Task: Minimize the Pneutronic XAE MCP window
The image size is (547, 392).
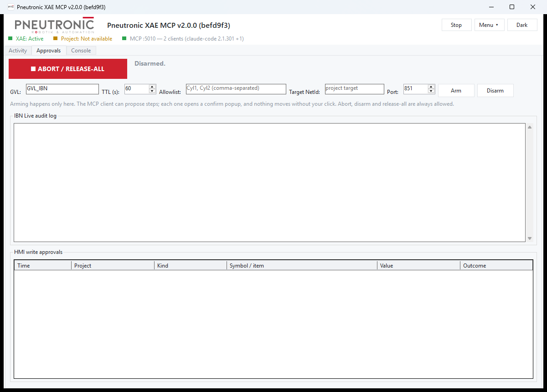Action: pyautogui.click(x=491, y=7)
